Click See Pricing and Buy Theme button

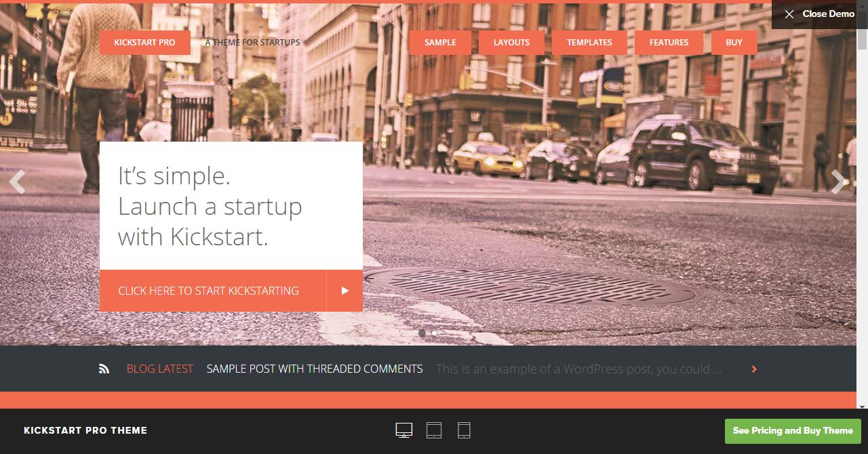(793, 431)
